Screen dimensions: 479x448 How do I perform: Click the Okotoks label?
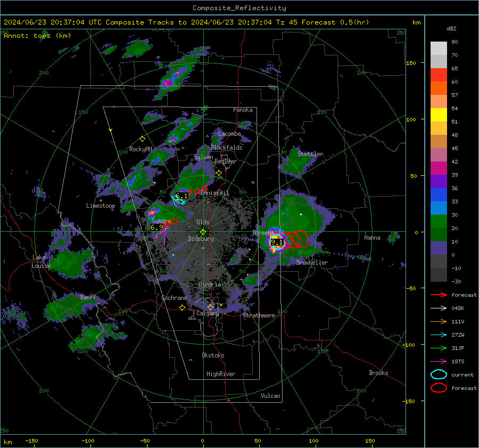213,355
